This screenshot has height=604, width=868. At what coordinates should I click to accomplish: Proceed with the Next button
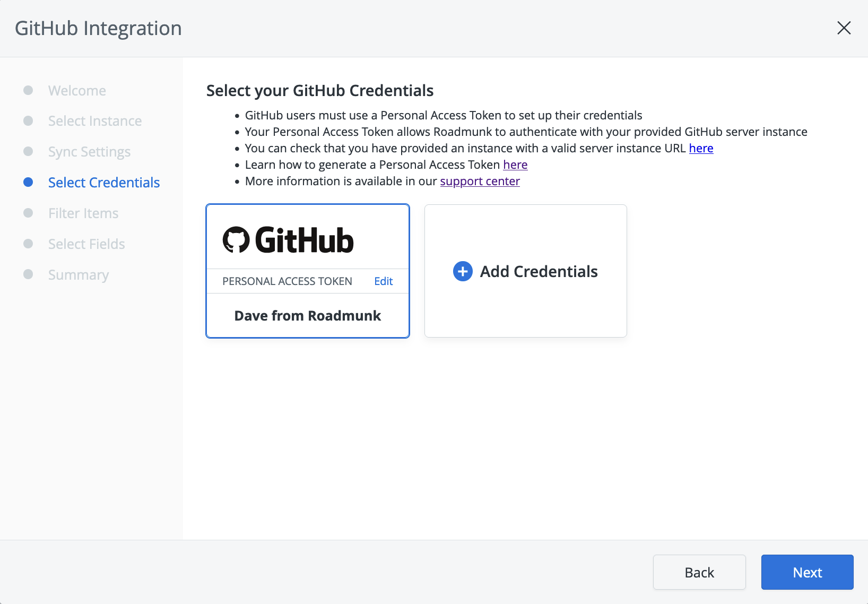point(807,572)
